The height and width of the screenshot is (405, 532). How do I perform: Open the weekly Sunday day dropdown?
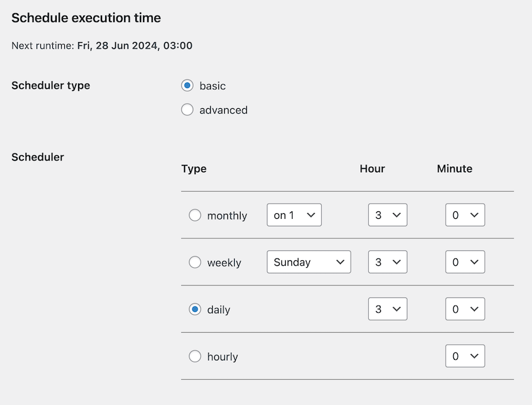pos(308,262)
